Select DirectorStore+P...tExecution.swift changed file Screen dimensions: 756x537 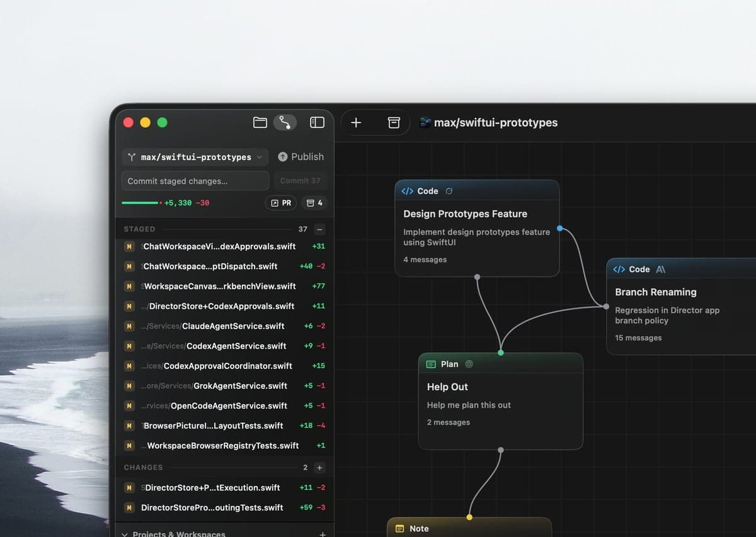225,488
